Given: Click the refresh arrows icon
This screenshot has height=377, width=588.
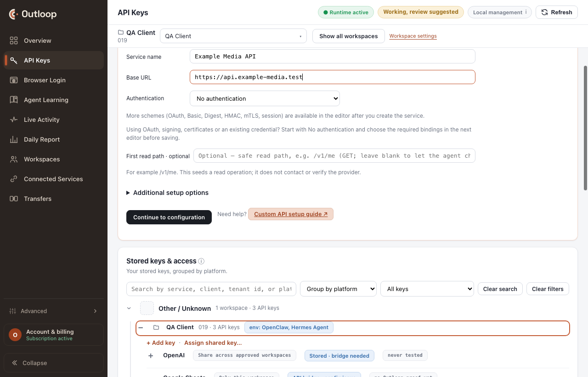Looking at the screenshot, I should point(544,12).
